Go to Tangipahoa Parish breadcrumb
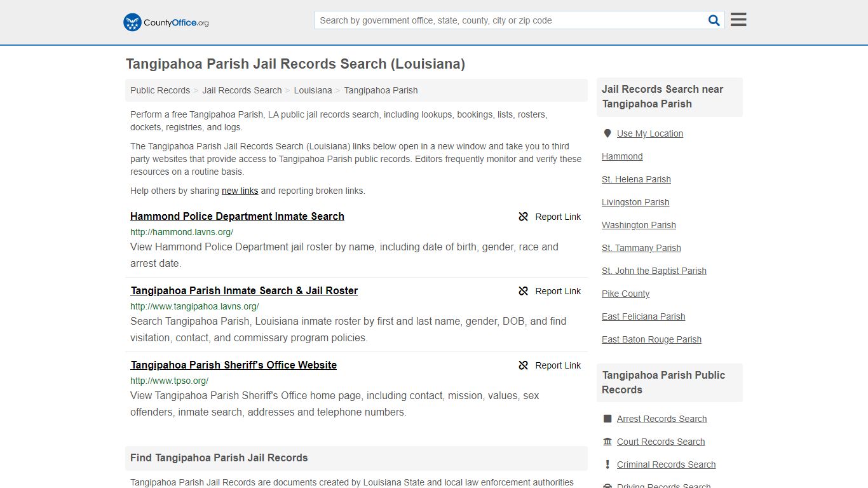Viewport: 868px width, 488px height. click(381, 90)
